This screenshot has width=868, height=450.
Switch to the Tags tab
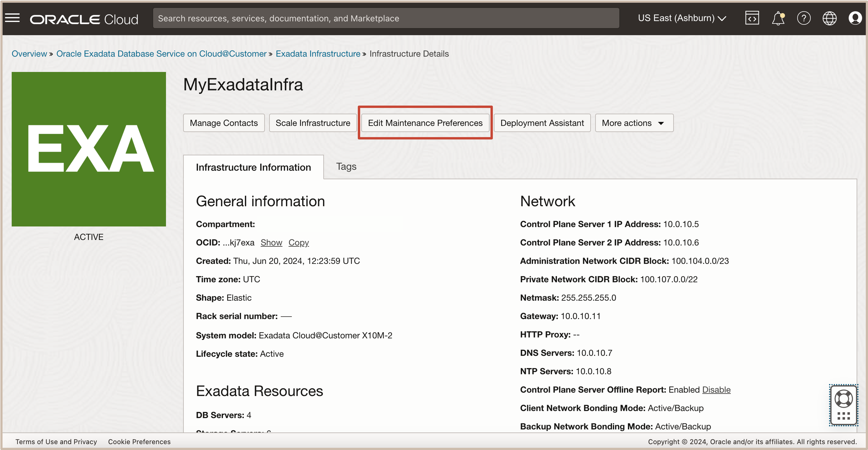pyautogui.click(x=346, y=167)
